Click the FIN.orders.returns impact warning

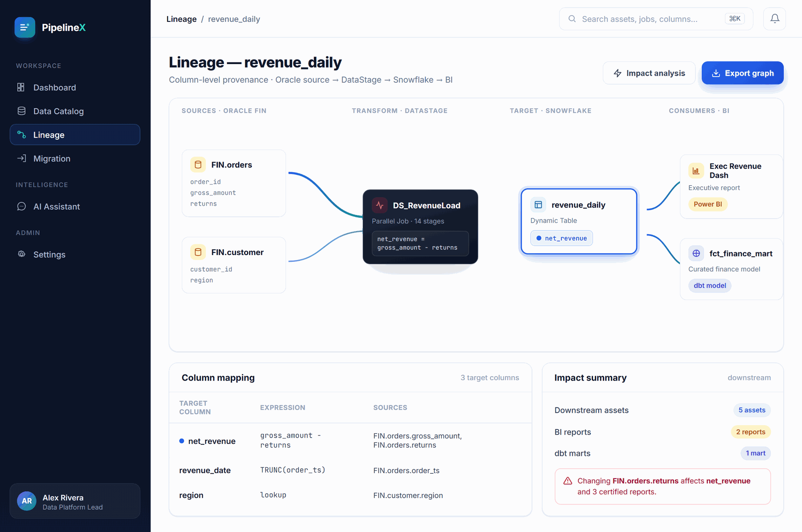pyautogui.click(x=663, y=486)
